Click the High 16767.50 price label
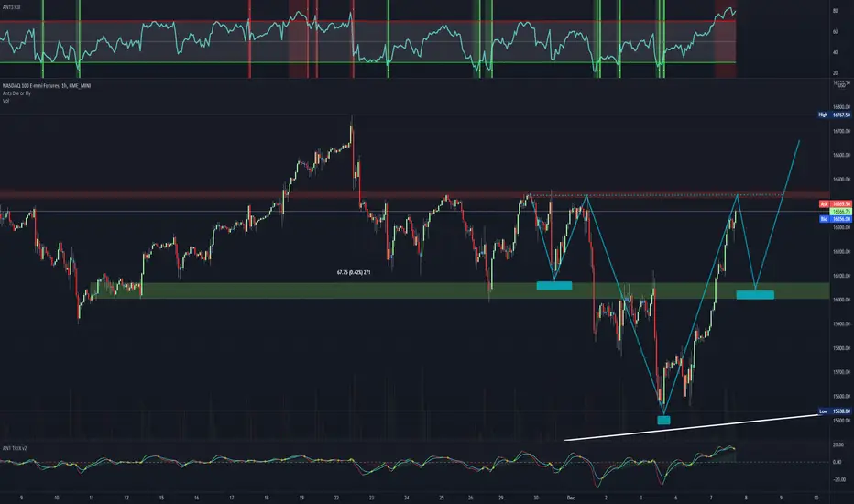The width and height of the screenshot is (854, 504). coord(835,115)
